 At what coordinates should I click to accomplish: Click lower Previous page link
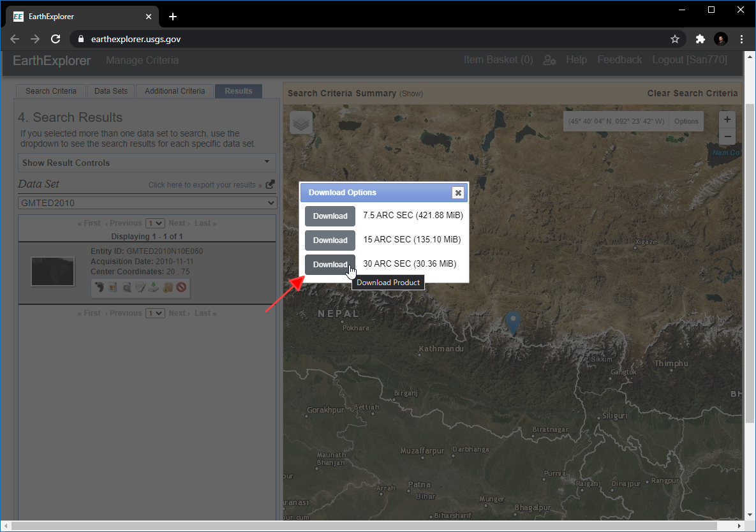(123, 313)
